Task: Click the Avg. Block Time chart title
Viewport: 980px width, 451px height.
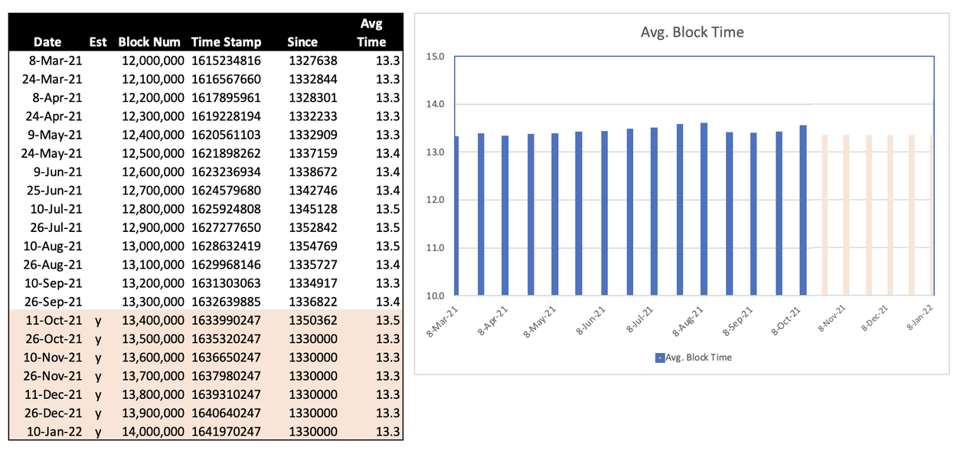Action: (x=691, y=32)
